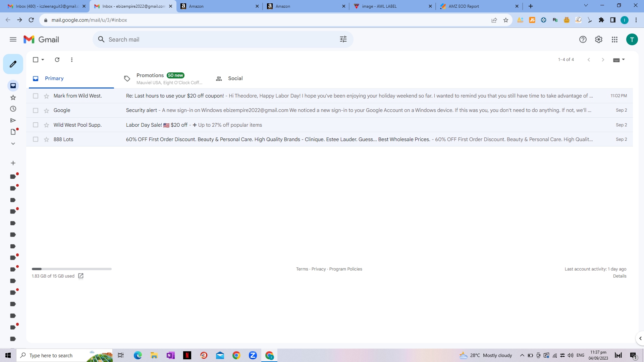Open the Program Policies link

pos(345,269)
